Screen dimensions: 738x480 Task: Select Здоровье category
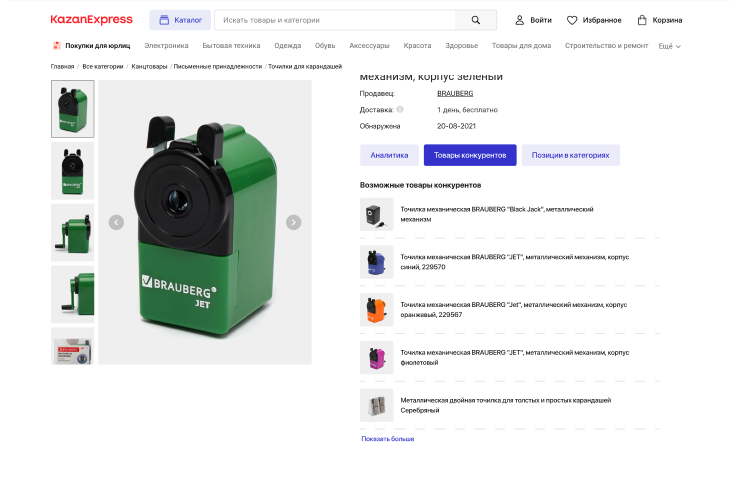[x=461, y=46]
